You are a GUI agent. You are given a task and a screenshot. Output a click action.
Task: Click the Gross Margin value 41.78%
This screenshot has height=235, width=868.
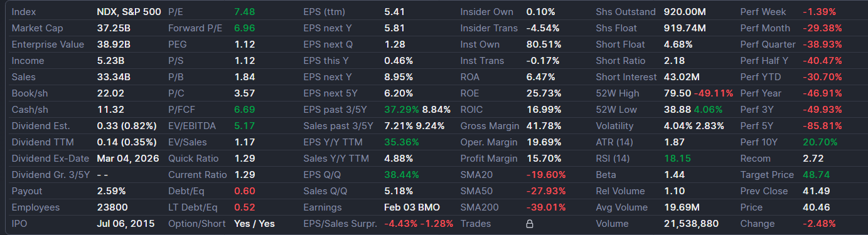(x=544, y=125)
